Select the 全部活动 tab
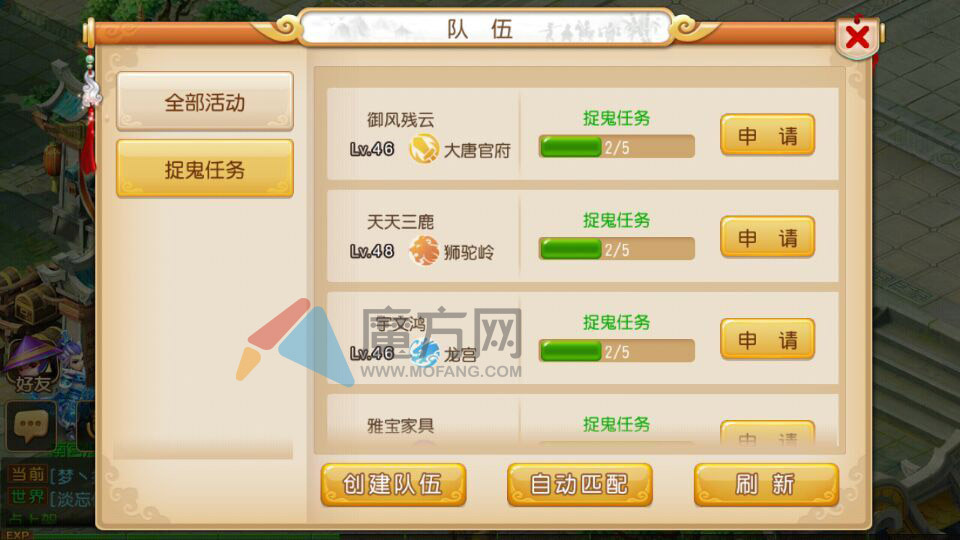The width and height of the screenshot is (960, 540). [x=204, y=102]
